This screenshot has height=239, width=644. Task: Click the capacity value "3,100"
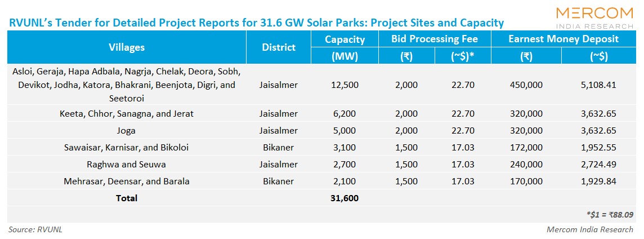[345, 147]
